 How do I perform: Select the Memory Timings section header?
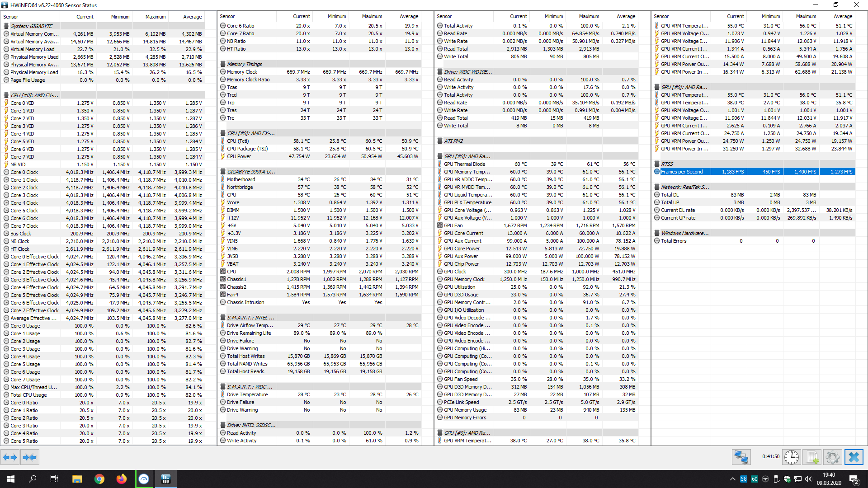click(x=244, y=64)
